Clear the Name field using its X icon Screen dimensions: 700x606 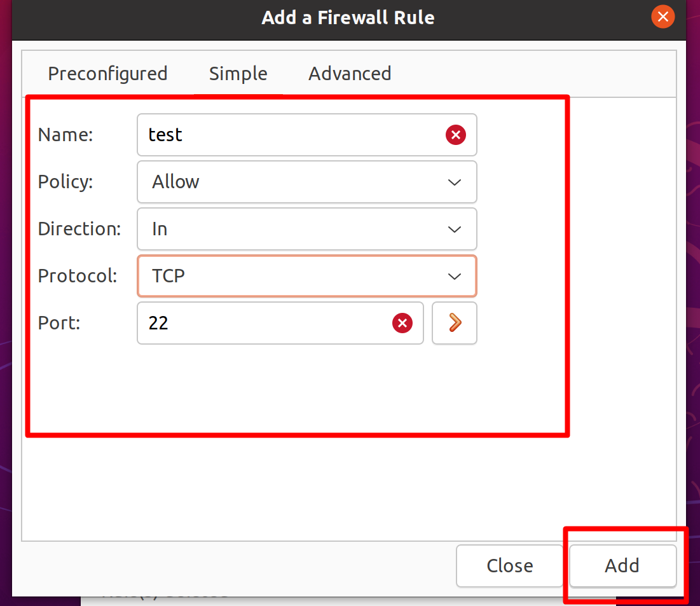(x=455, y=135)
